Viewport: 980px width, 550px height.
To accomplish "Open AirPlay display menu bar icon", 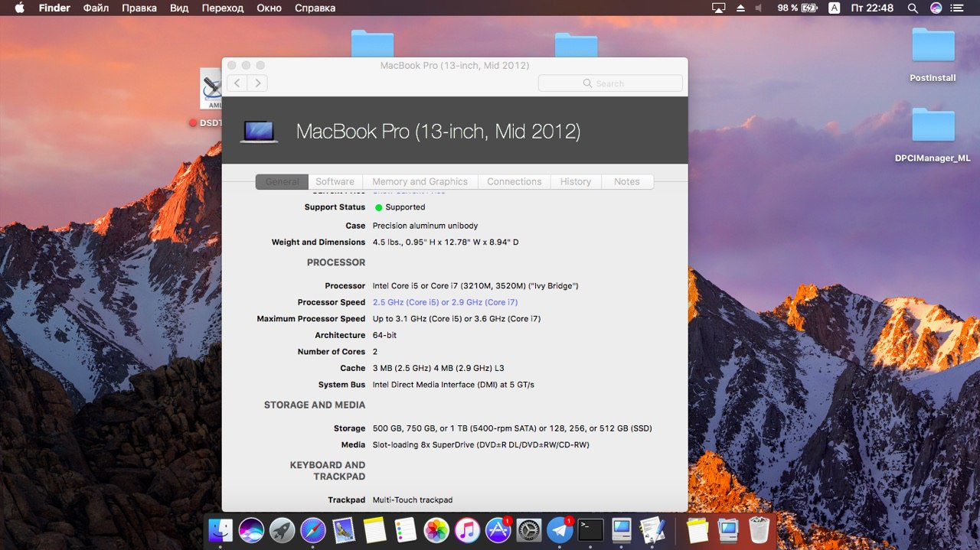I will point(718,8).
